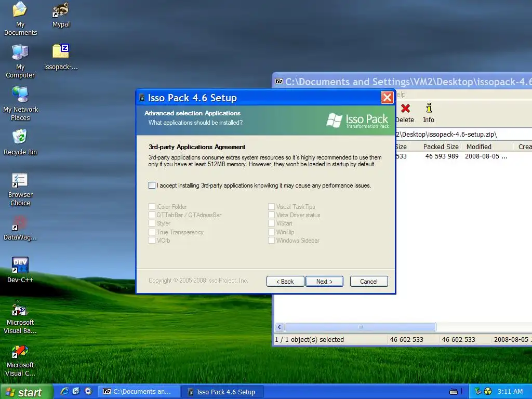The height and width of the screenshot is (399, 532).
Task: Toggle Styler checkbox
Action: (x=152, y=223)
